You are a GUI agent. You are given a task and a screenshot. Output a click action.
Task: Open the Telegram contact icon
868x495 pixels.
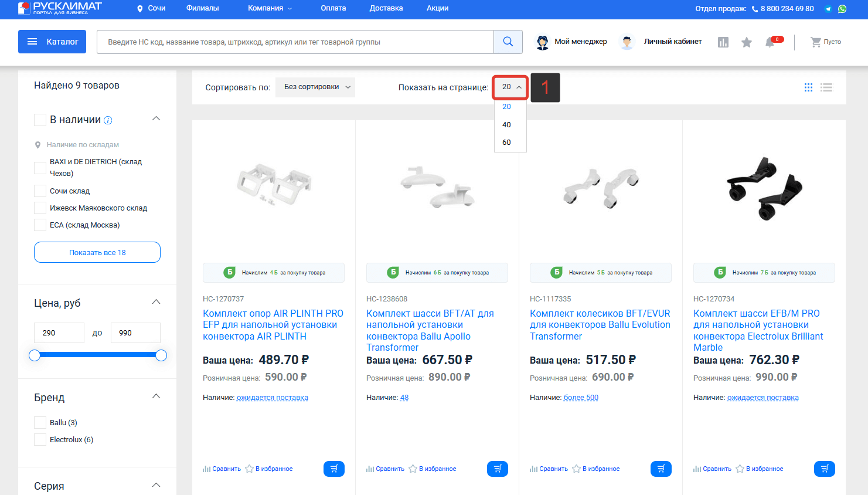pyautogui.click(x=828, y=9)
